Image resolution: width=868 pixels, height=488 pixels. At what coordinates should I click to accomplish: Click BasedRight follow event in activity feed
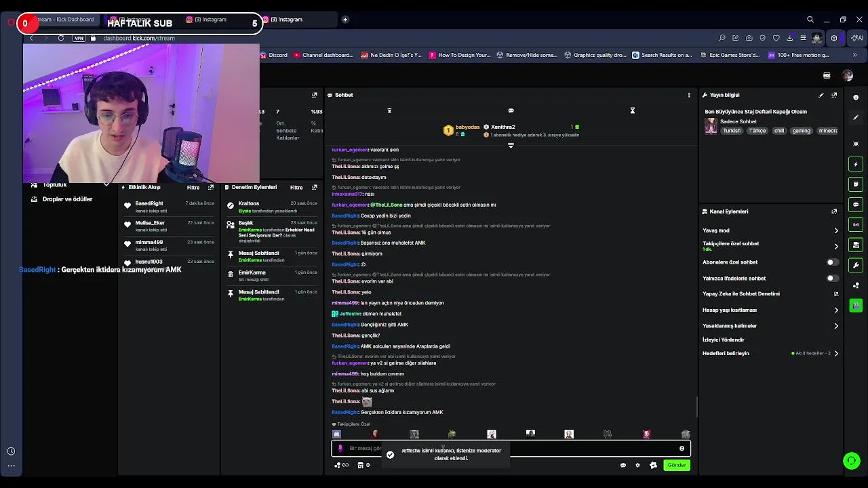pos(169,207)
